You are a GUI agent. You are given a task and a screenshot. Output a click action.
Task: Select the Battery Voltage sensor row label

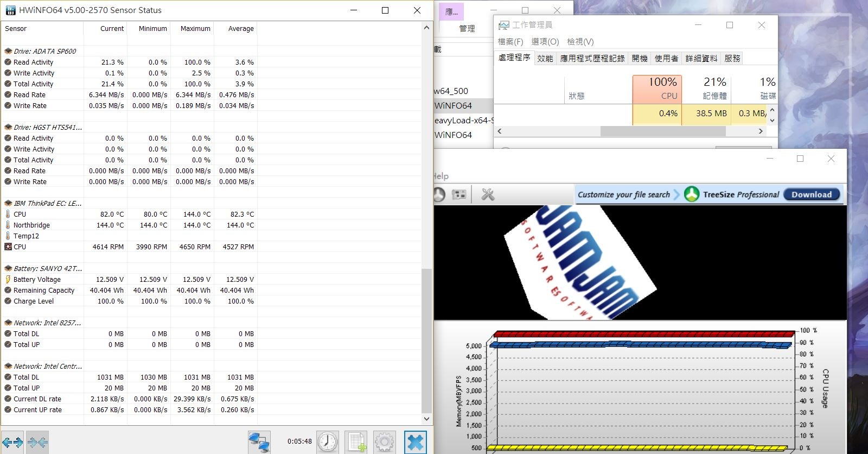pos(37,279)
